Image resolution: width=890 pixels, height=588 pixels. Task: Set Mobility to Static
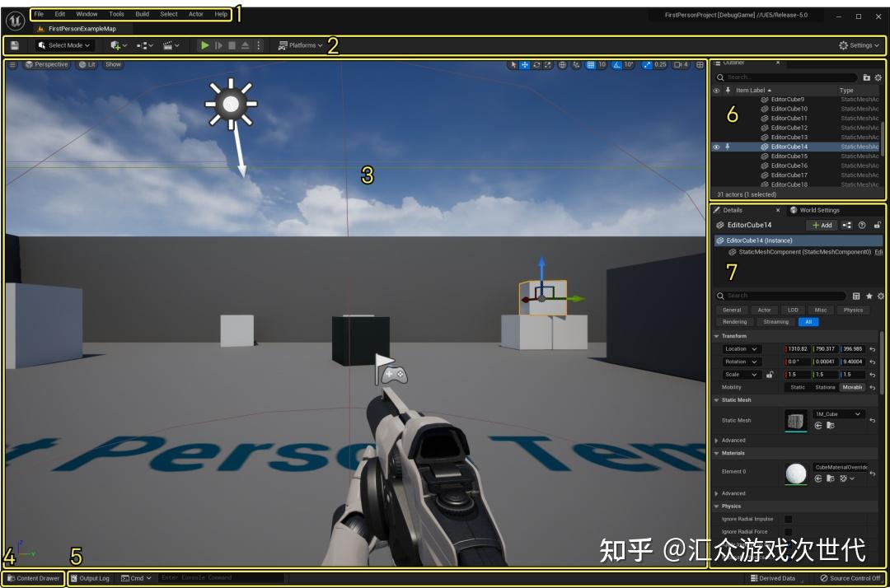pos(797,387)
